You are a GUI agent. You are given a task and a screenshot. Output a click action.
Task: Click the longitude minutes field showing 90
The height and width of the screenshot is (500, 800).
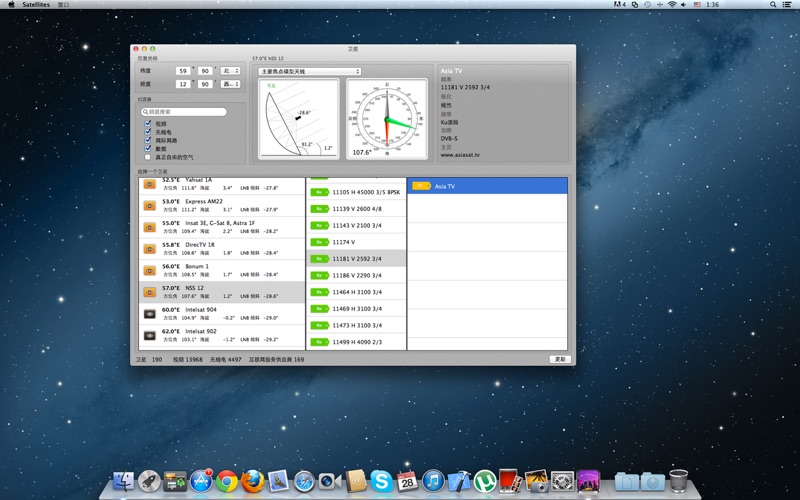coord(205,84)
